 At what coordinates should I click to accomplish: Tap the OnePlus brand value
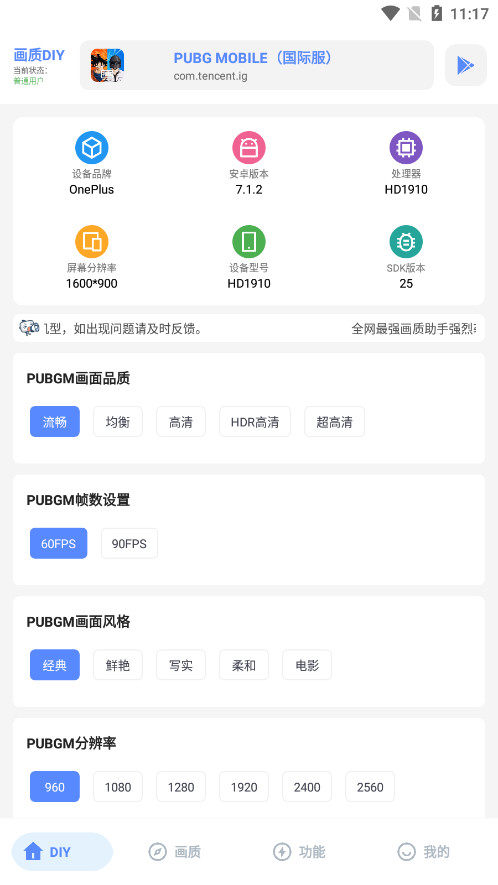coord(91,190)
